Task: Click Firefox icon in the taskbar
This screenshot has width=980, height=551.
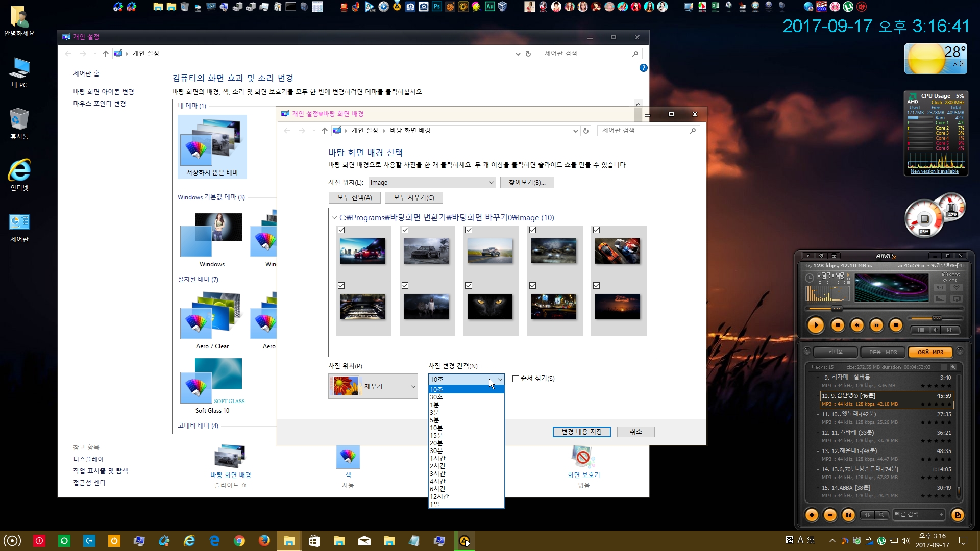Action: tap(264, 541)
